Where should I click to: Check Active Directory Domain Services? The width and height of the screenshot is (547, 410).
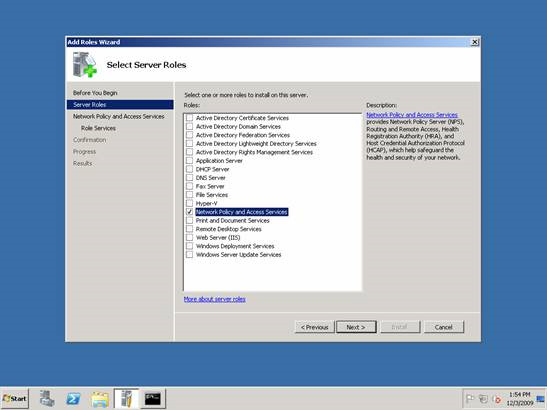pyautogui.click(x=189, y=126)
